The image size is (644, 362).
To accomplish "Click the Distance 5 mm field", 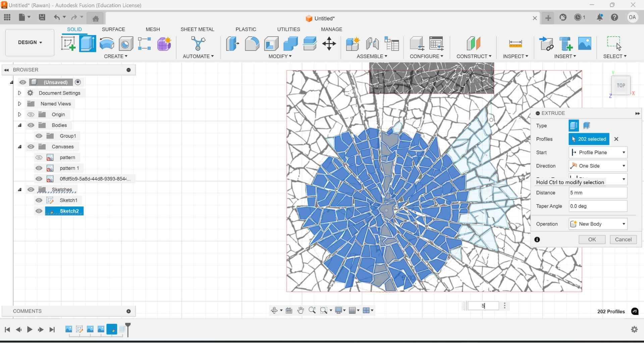I will [598, 193].
